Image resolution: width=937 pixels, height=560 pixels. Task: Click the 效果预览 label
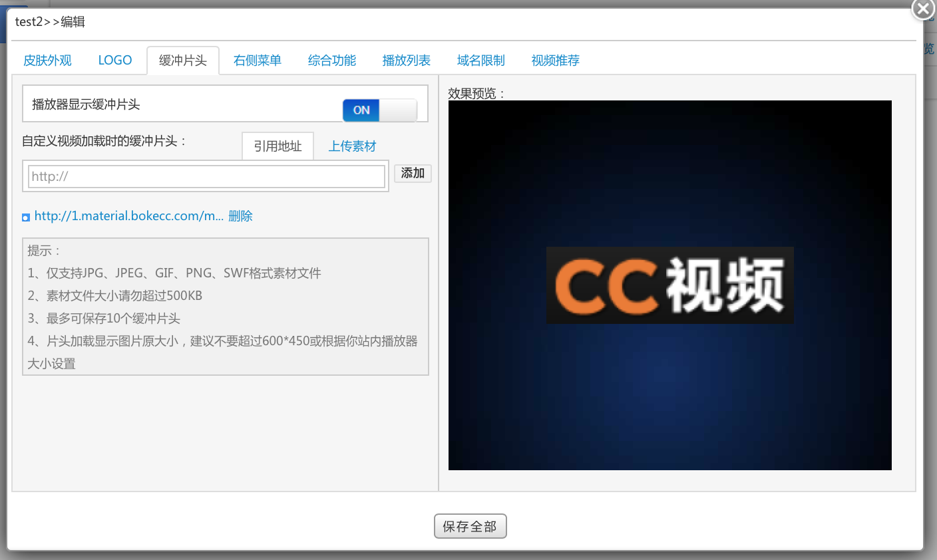tap(476, 94)
